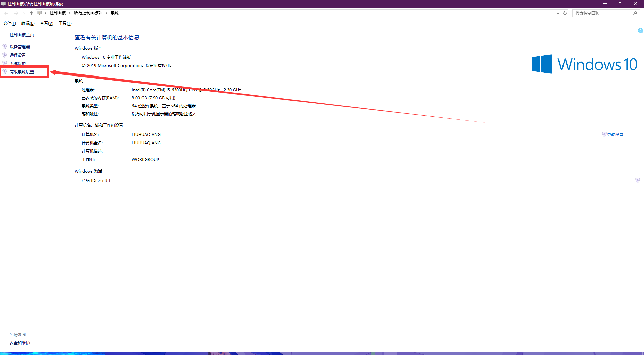Go up one level with up arrow
The height and width of the screenshot is (355, 644).
[31, 13]
